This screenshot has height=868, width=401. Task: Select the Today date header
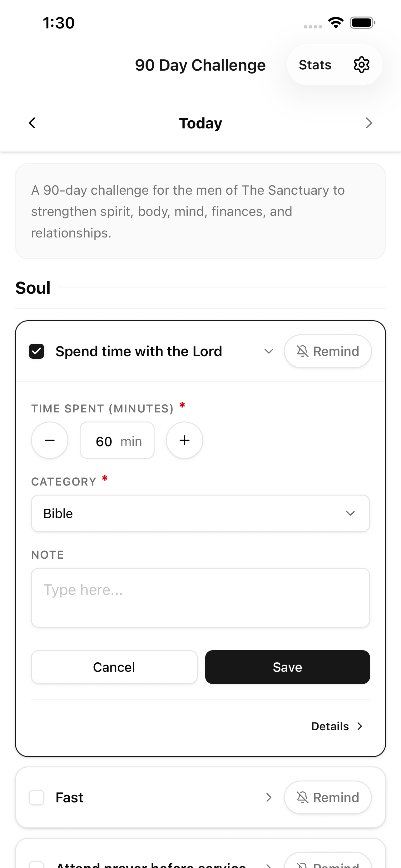pos(200,123)
